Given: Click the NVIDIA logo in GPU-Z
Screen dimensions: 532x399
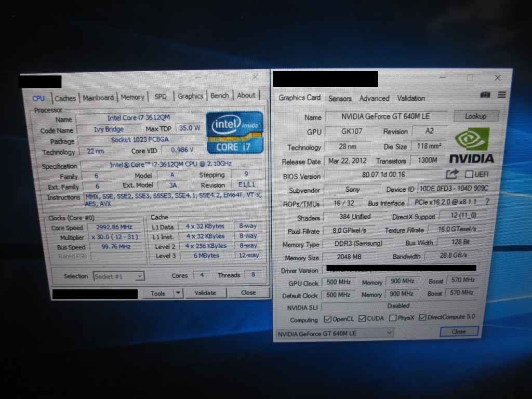Looking at the screenshot, I should point(472,146).
